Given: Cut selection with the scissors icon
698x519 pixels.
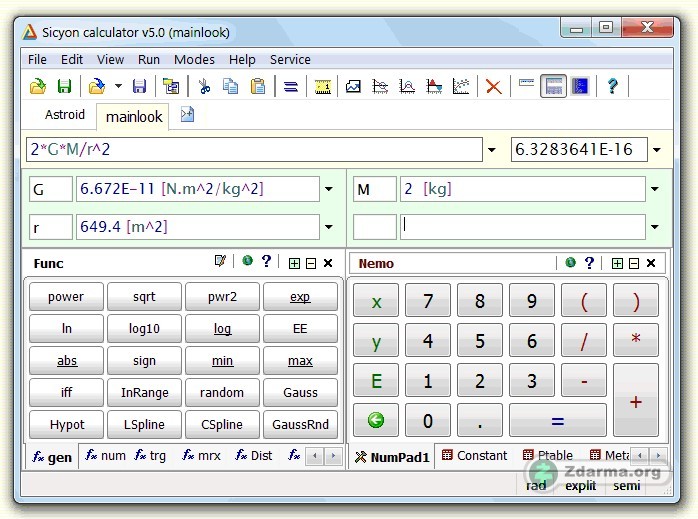Looking at the screenshot, I should (x=204, y=86).
